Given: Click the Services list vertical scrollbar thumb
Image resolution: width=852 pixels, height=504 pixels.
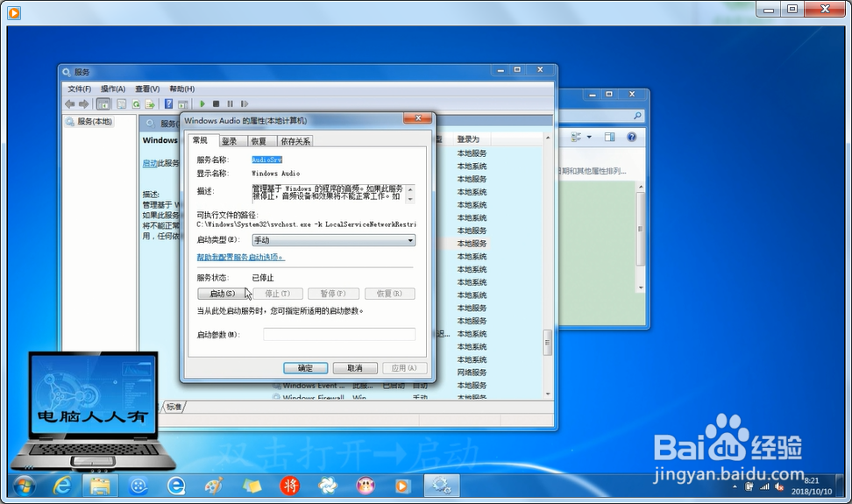Looking at the screenshot, I should 547,342.
